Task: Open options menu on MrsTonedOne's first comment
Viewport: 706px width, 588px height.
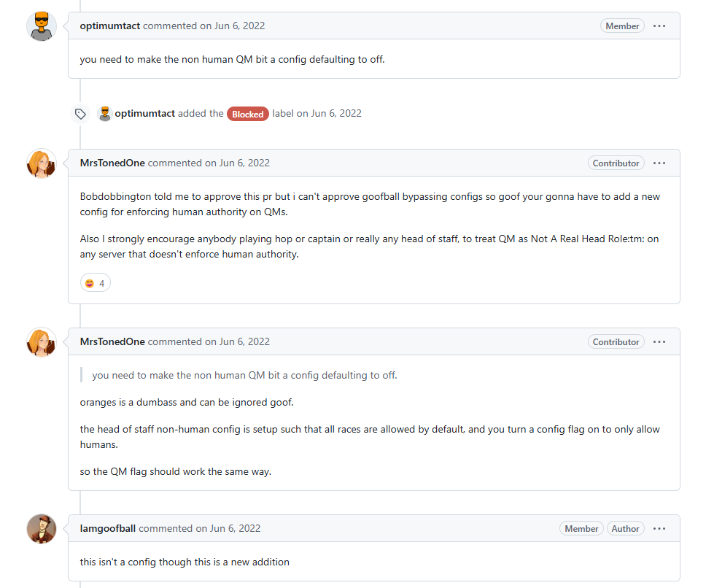Action: [x=659, y=163]
